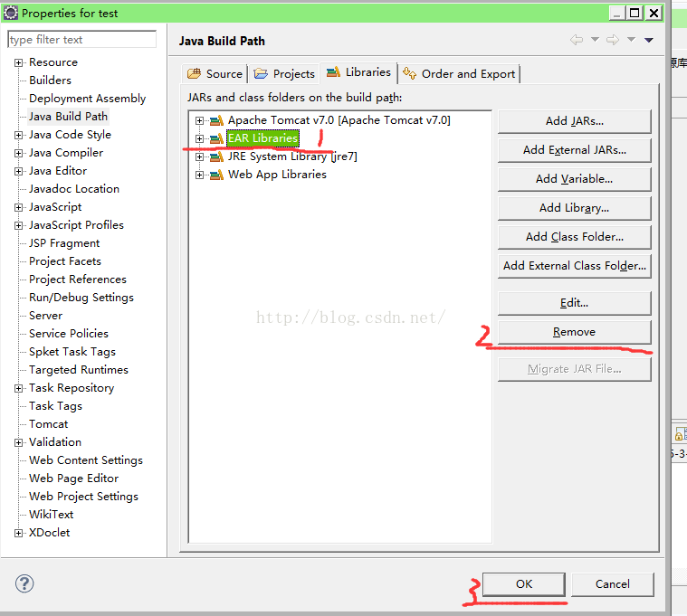The image size is (687, 616).
Task: Expand the Resource tree node
Action: [18, 62]
